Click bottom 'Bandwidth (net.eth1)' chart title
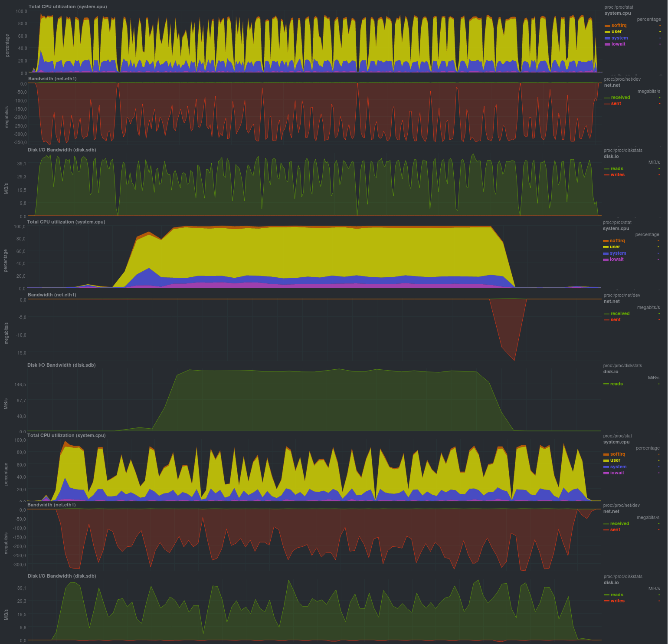 point(52,505)
